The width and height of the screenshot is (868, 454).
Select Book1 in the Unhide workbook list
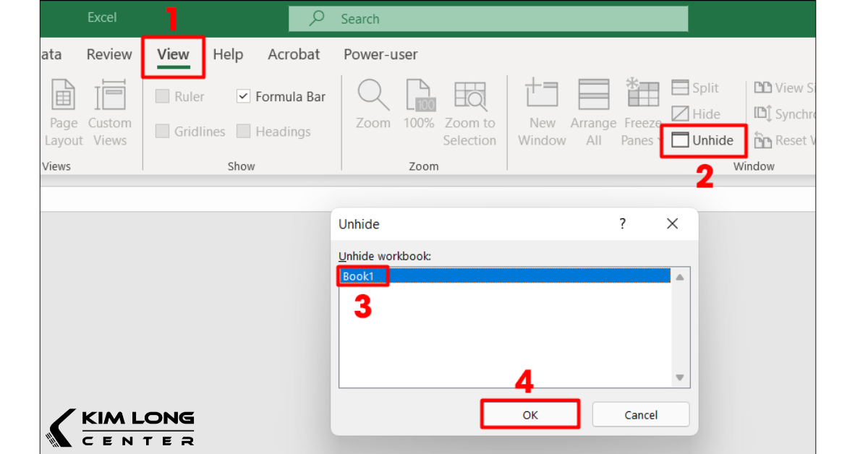point(362,275)
